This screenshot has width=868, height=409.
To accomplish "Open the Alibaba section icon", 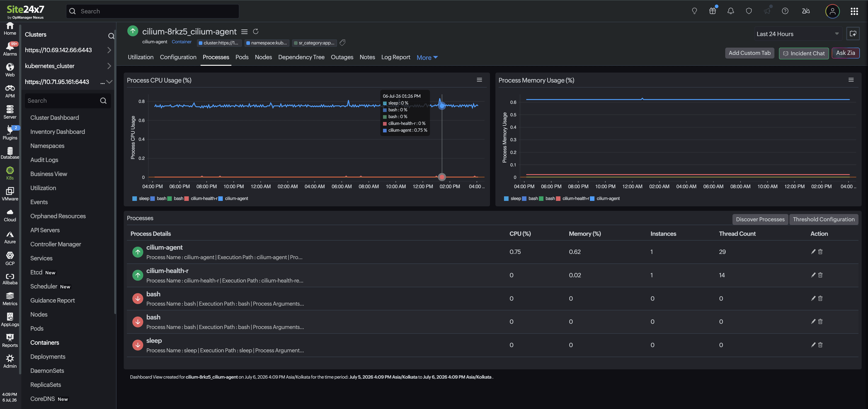I will click(x=10, y=279).
